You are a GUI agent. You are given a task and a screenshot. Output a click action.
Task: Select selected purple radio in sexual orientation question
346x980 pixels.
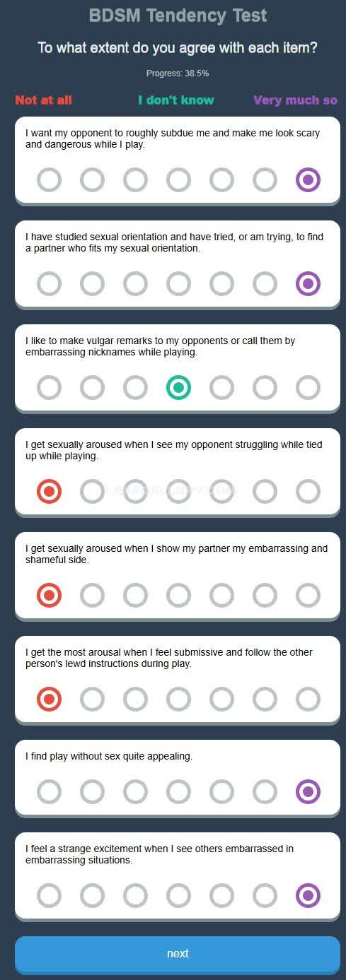308,284
